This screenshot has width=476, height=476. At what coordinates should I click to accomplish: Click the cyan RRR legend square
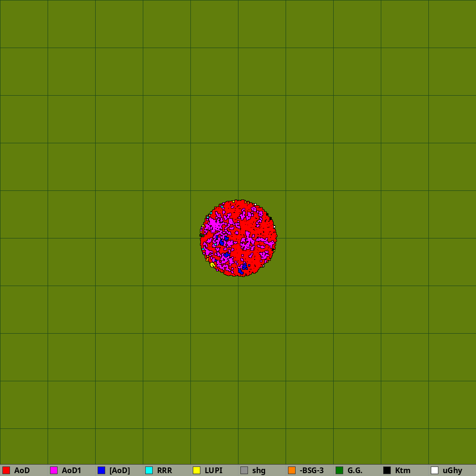pos(149,470)
